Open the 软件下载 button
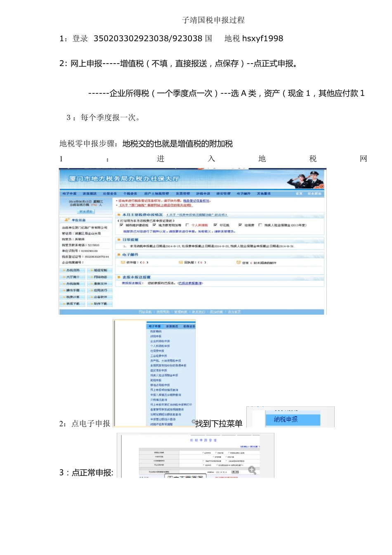Screen dimensions: 392x555 100,304
